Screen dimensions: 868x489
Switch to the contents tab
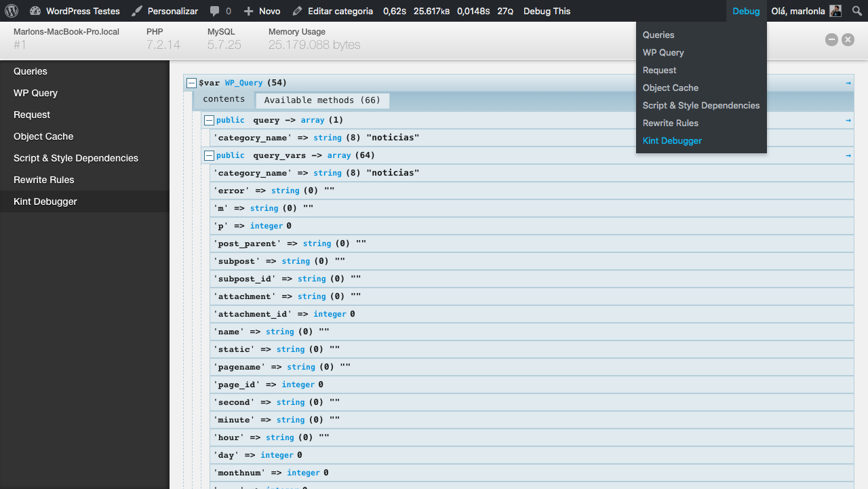tap(224, 100)
